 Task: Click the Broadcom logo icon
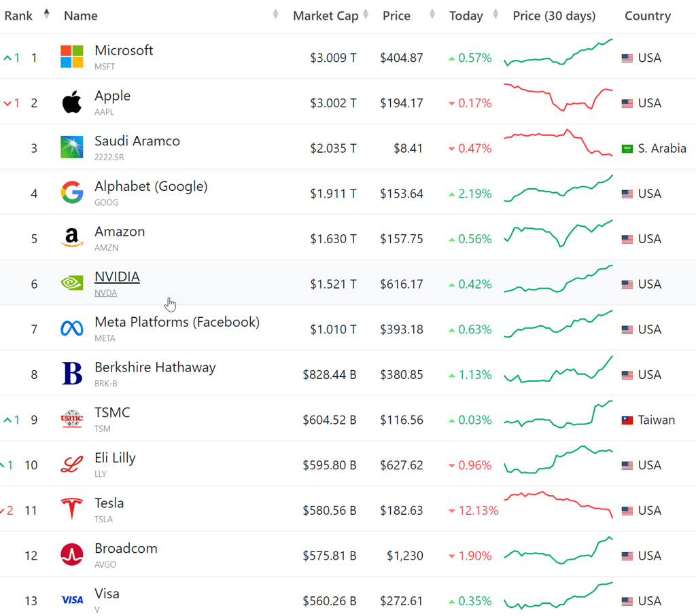coord(72,555)
